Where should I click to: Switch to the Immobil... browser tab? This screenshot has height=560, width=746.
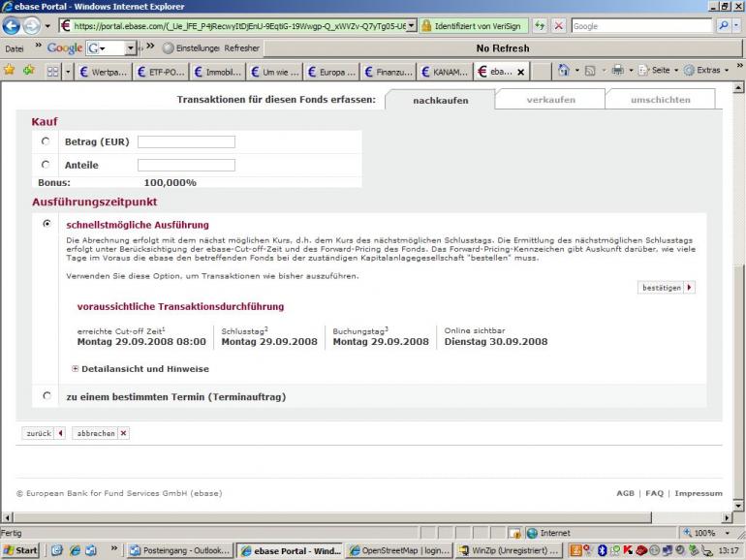217,72
